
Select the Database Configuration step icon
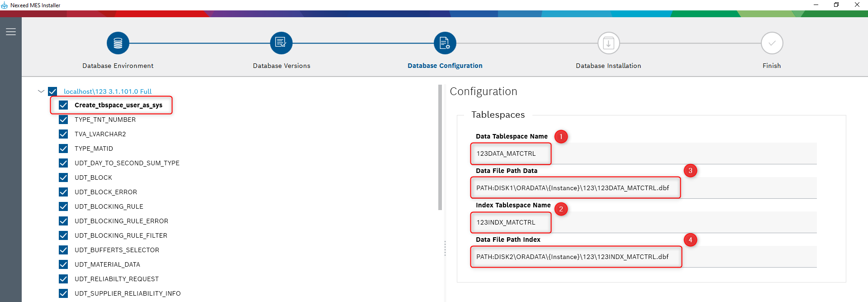(445, 43)
